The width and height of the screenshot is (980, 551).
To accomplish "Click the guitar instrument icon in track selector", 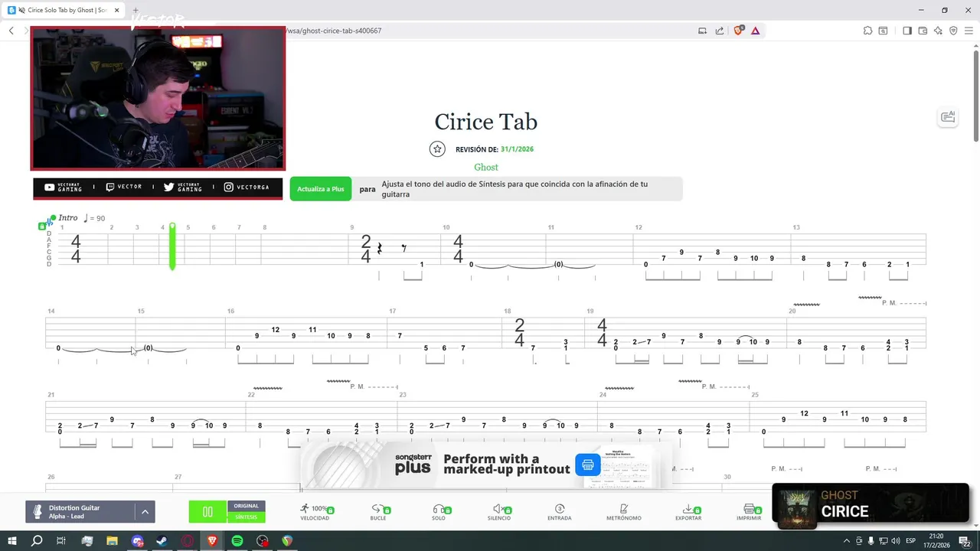I will [x=37, y=512].
